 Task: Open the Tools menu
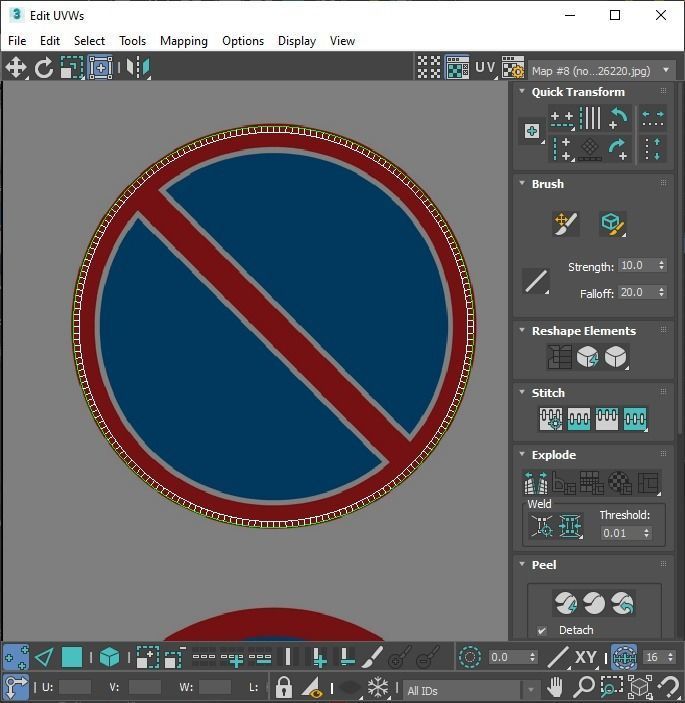point(132,41)
